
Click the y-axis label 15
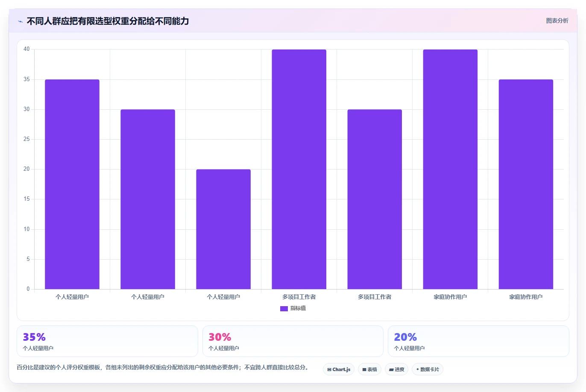(x=26, y=199)
